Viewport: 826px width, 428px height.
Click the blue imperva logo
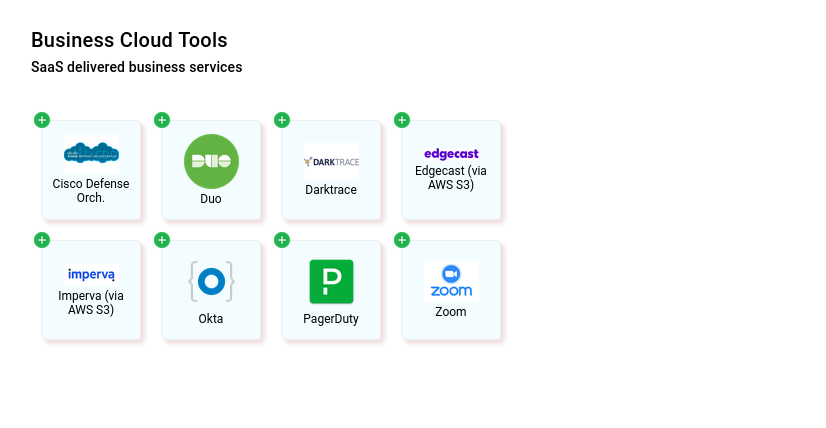(x=91, y=275)
